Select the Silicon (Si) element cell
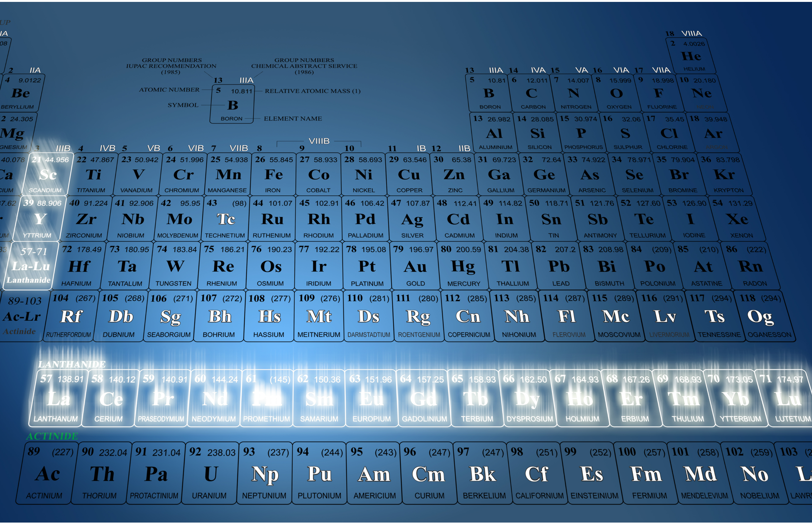Viewport: 812px width, 525px height. 537,133
